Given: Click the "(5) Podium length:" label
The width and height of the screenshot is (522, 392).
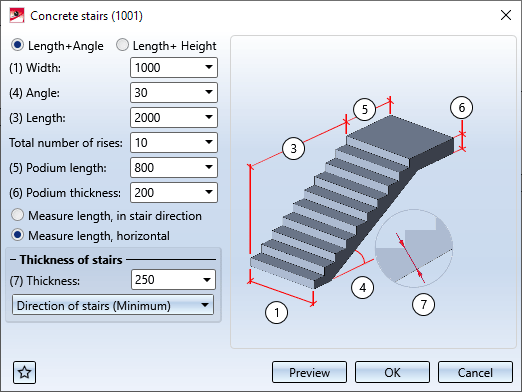Looking at the screenshot, I should point(58,168).
